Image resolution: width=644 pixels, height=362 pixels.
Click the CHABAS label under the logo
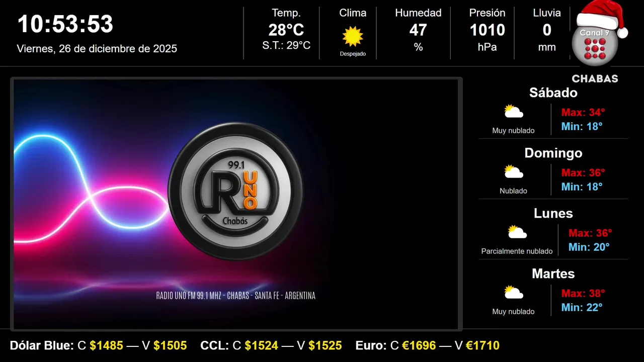tap(595, 79)
